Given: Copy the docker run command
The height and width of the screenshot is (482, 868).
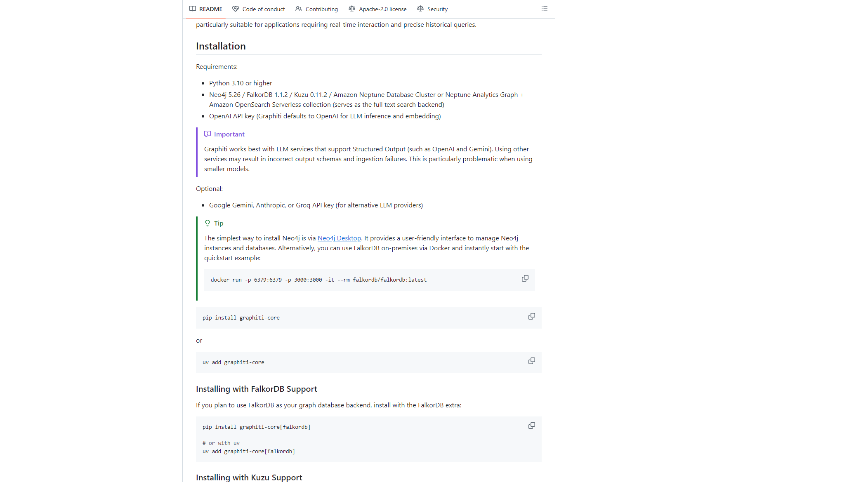Looking at the screenshot, I should click(x=525, y=279).
